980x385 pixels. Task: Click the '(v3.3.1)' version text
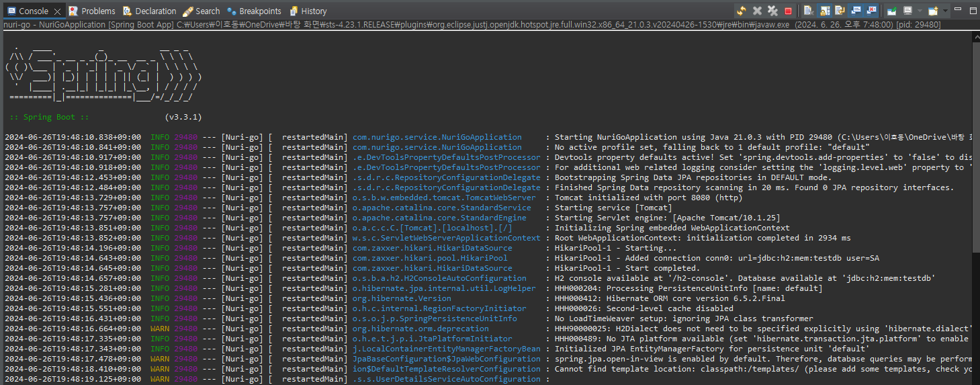[183, 117]
